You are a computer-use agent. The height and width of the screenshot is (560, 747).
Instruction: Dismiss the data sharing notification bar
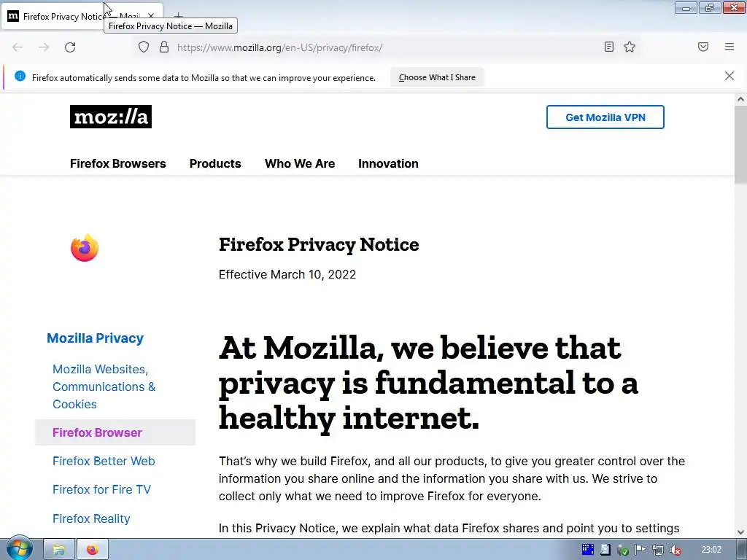pos(729,76)
